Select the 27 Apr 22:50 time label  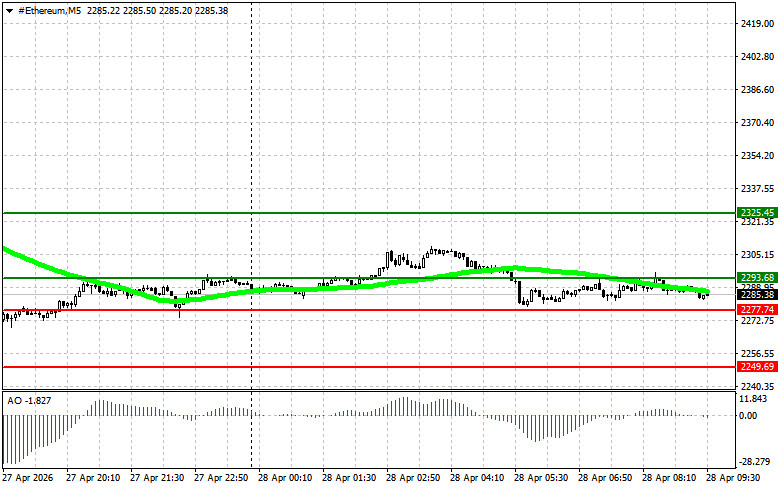point(221,478)
